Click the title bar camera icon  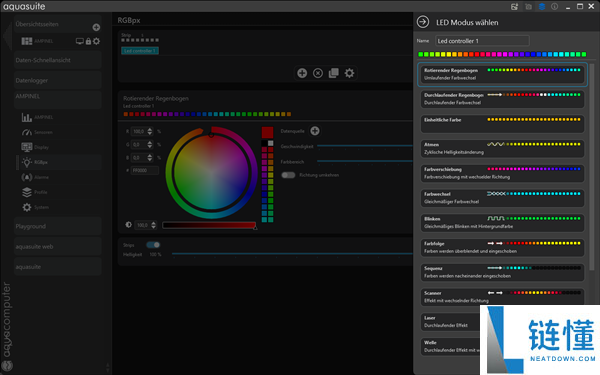pos(528,7)
